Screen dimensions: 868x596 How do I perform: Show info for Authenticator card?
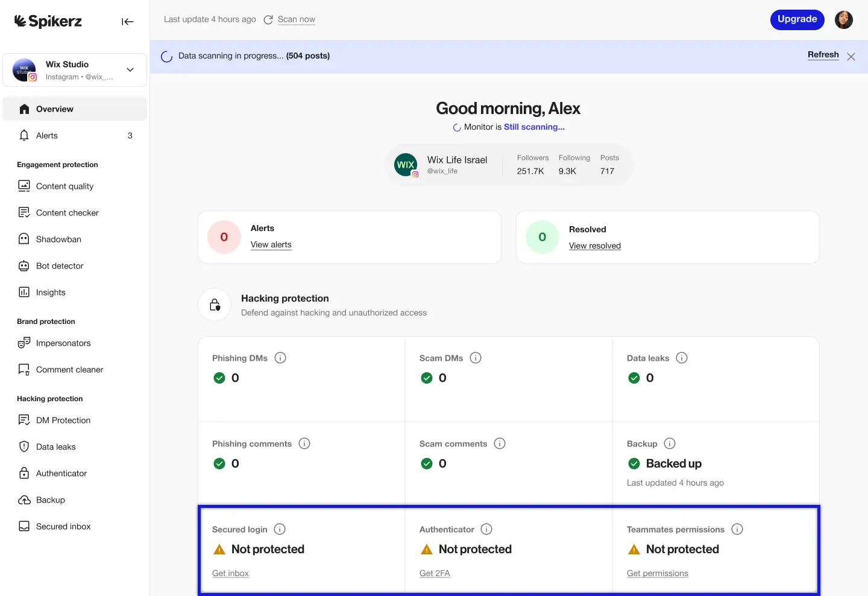point(486,529)
